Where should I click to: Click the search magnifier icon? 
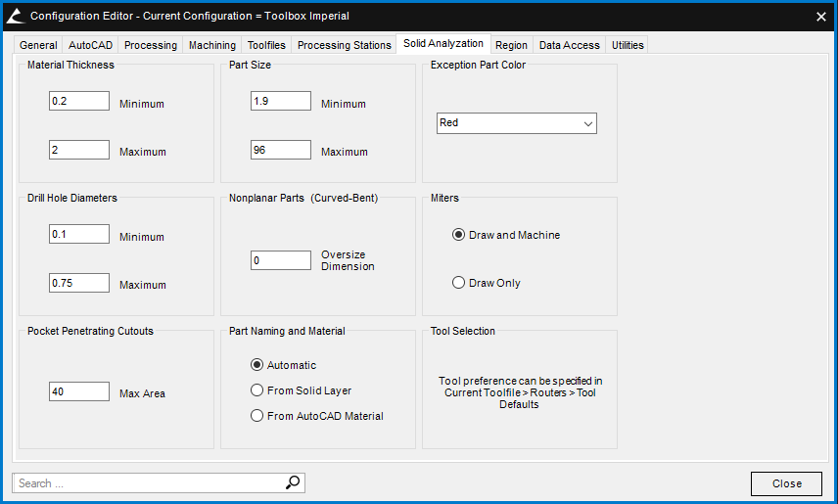click(x=293, y=482)
